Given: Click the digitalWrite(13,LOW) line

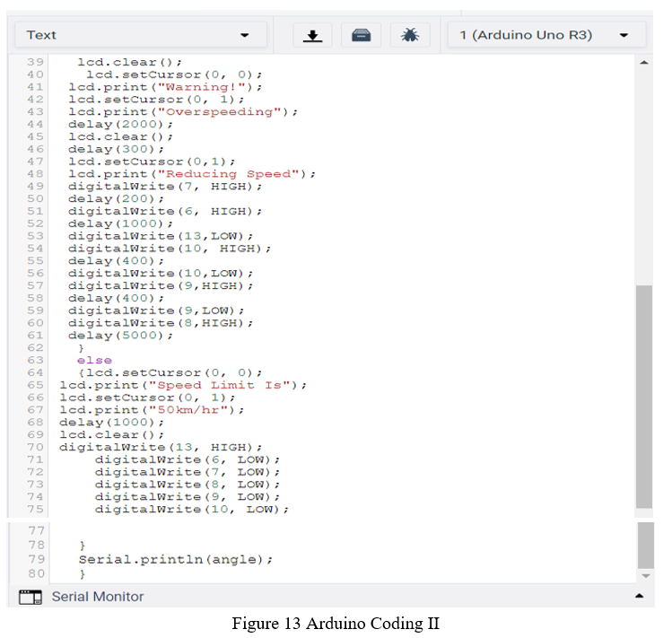Looking at the screenshot, I should click(x=161, y=236).
